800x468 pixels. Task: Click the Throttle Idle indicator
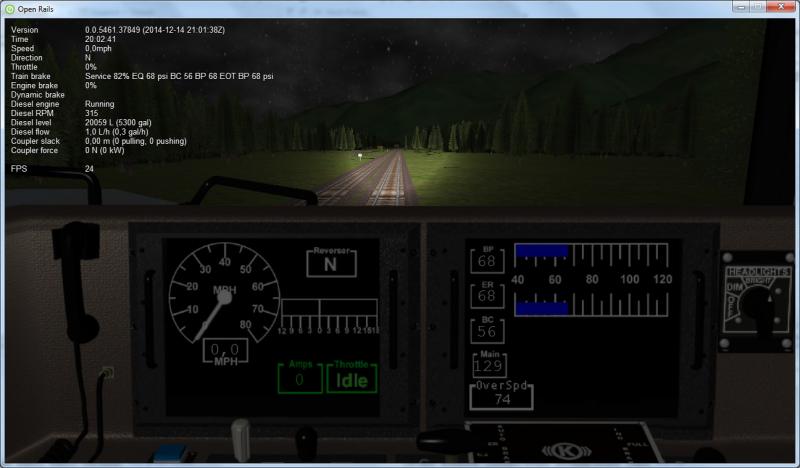tap(352, 377)
